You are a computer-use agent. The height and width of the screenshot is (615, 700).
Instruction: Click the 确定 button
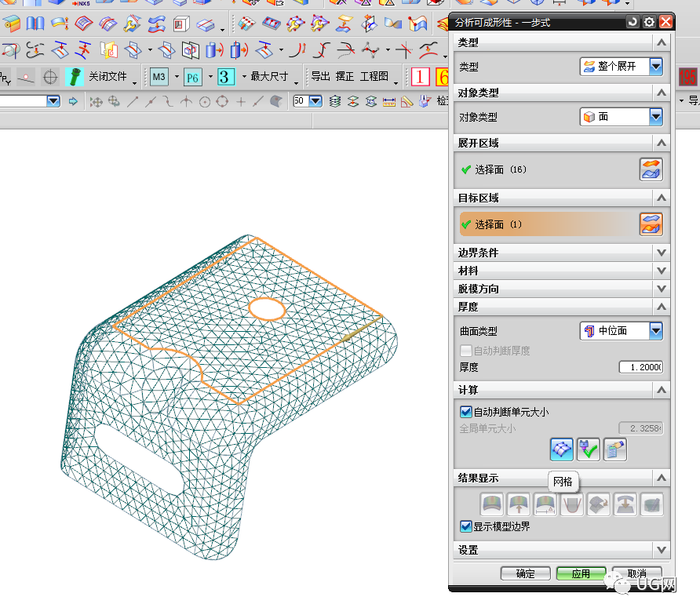point(526,573)
